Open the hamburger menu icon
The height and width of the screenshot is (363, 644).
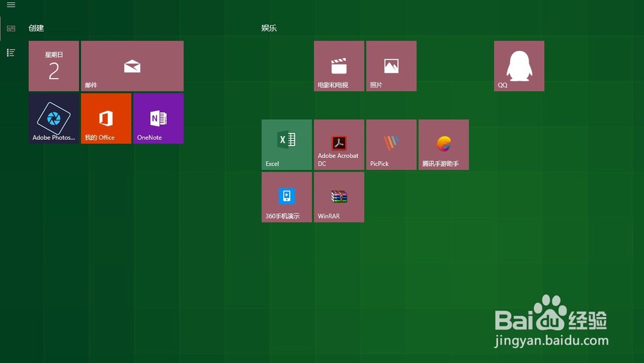[11, 5]
